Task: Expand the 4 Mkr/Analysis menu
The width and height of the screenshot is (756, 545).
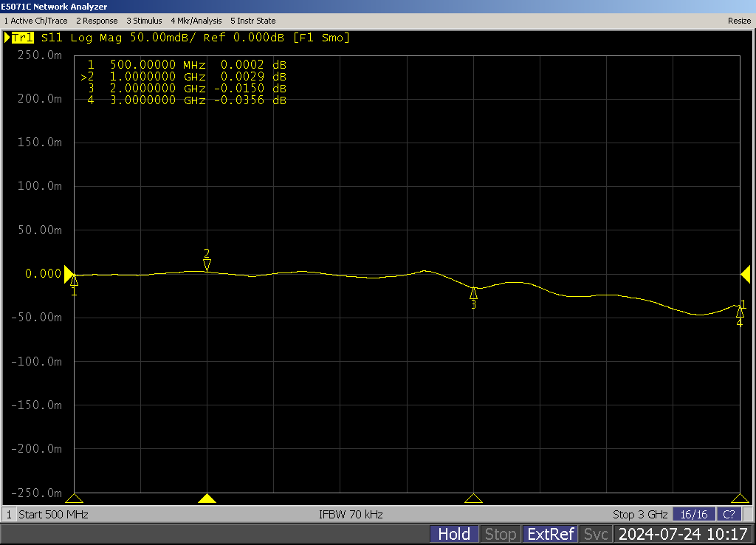Action: (196, 21)
